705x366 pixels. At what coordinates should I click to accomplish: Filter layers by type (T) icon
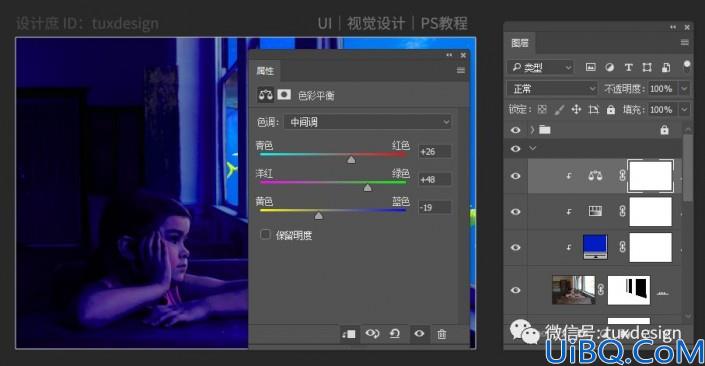[x=628, y=67]
